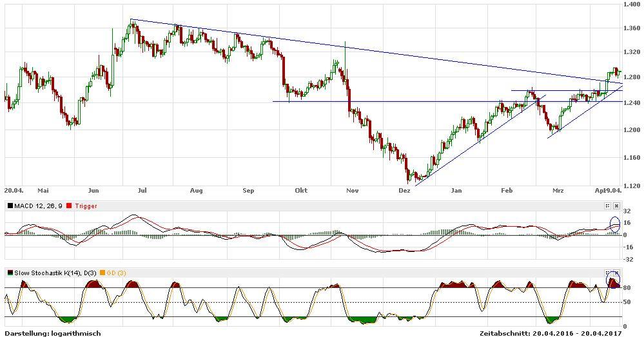The width and height of the screenshot is (644, 337).
Task: Click the red Trigger legend square
Action: 68,206
